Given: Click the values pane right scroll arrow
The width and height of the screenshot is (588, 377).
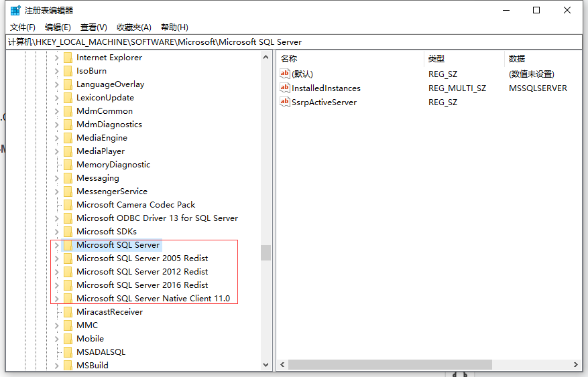Looking at the screenshot, I should (576, 365).
